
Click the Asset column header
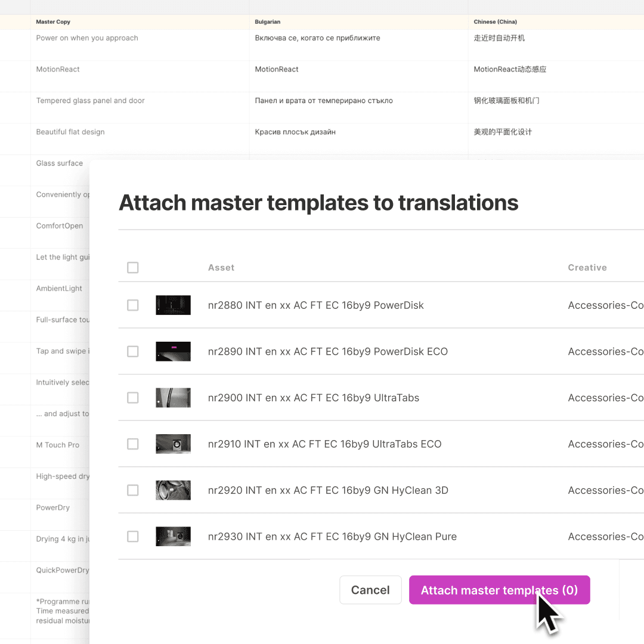221,268
